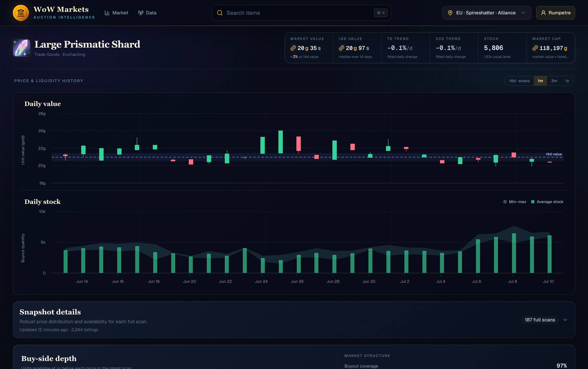Open the Rumpetre account button
The image size is (588, 369).
point(556,13)
